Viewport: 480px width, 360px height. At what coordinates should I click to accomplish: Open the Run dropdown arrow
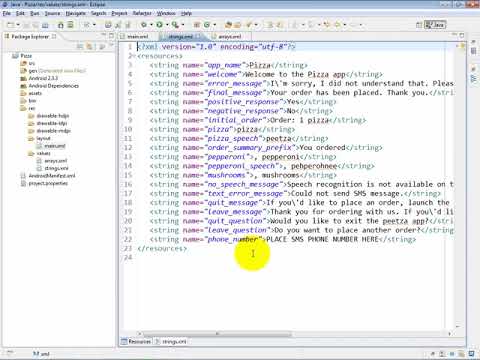tap(167, 25)
